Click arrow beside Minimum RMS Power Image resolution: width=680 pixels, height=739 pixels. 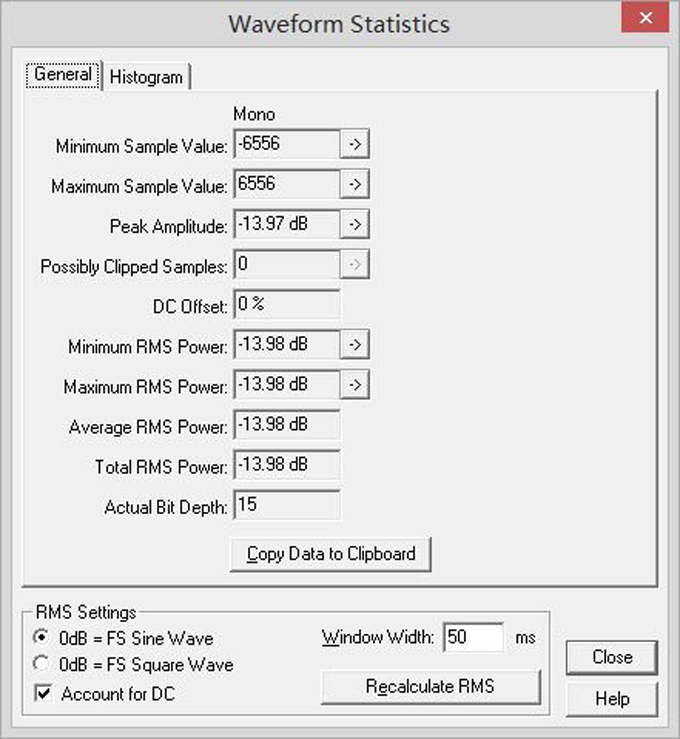(354, 345)
